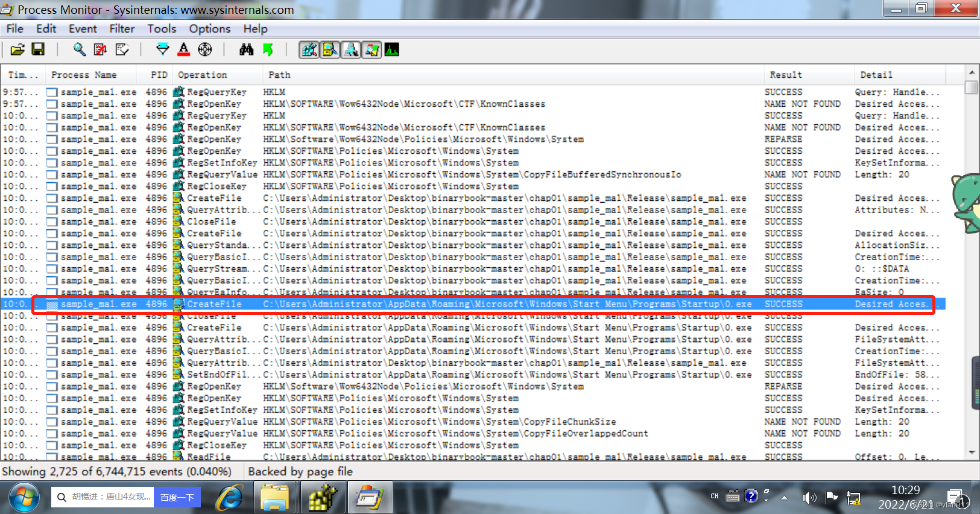Toggle Show Profiling Events button
The height and width of the screenshot is (514, 980).
(392, 49)
